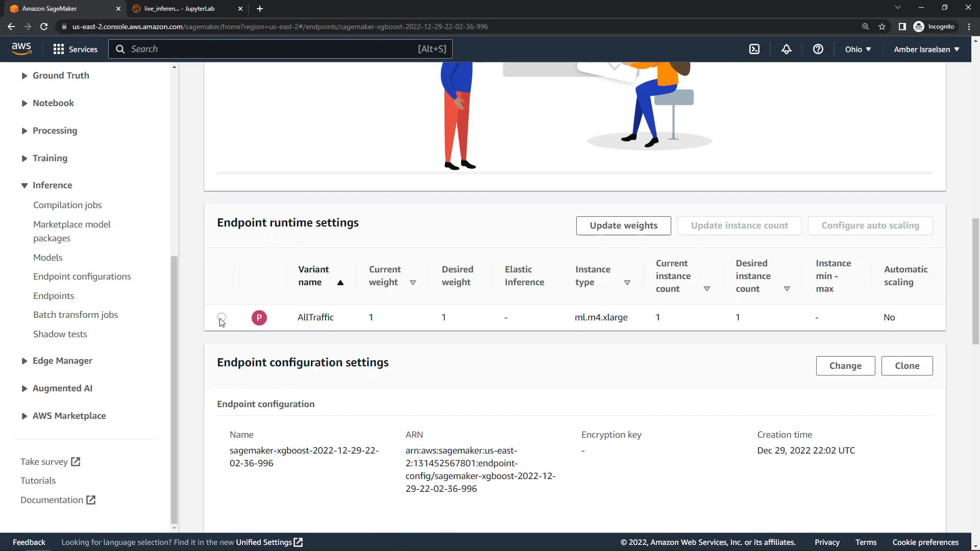The image size is (980, 551).
Task: Click the notifications bell icon
Action: click(x=787, y=49)
